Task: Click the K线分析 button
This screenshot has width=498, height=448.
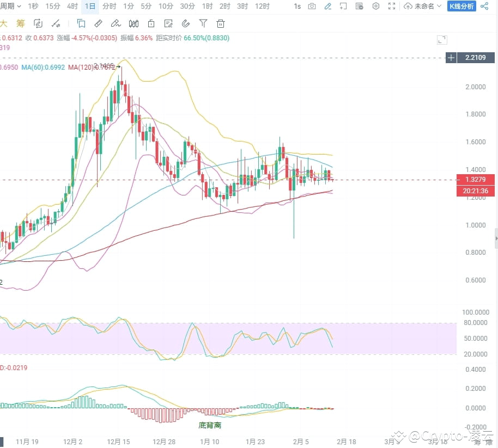Action: 461,6
